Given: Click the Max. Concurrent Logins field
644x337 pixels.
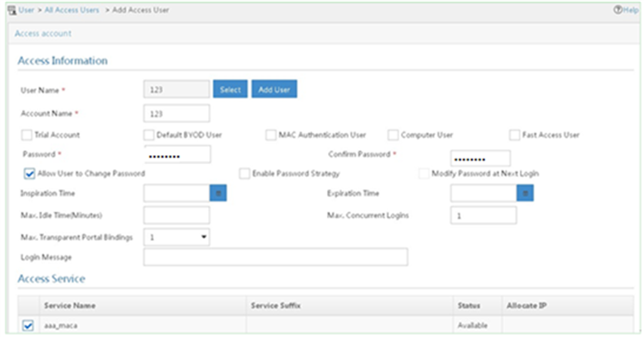Looking at the screenshot, I should [x=484, y=215].
